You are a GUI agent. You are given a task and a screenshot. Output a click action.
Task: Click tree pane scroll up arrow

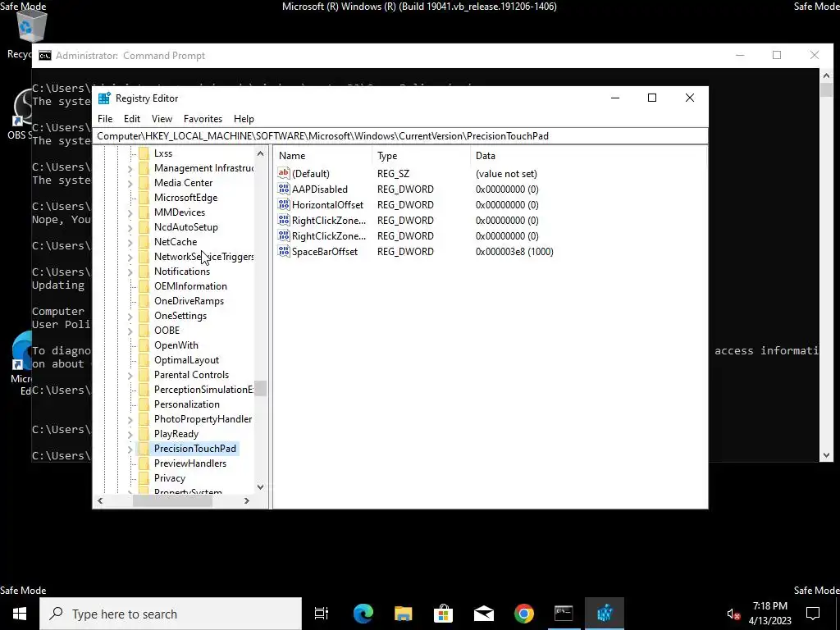tap(260, 153)
